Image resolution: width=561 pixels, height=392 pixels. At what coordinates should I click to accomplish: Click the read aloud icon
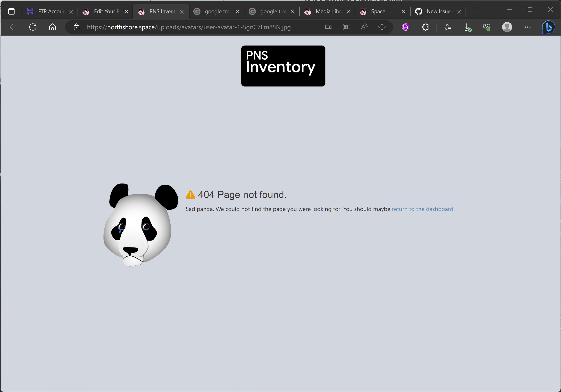point(364,27)
